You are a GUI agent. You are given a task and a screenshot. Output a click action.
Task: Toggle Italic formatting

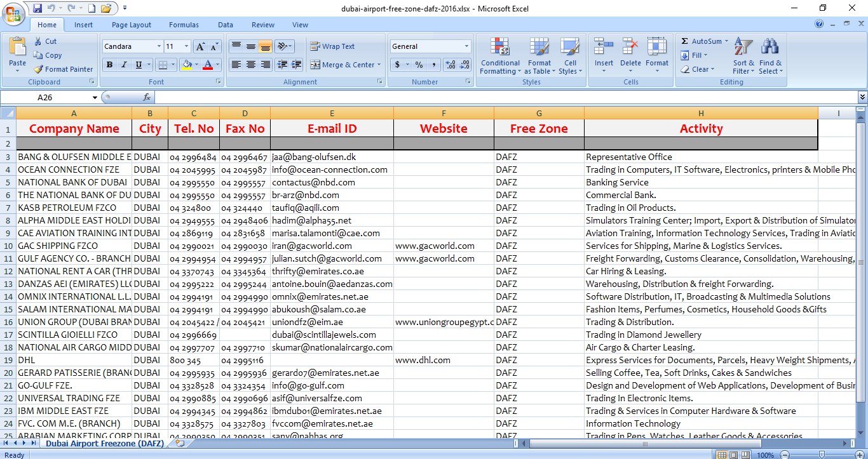pos(123,65)
